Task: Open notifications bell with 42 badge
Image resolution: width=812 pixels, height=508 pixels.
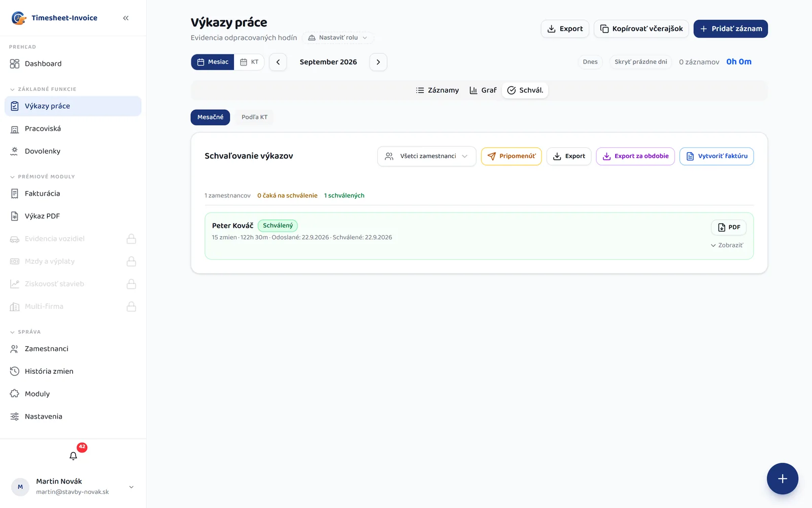Action: point(73,456)
